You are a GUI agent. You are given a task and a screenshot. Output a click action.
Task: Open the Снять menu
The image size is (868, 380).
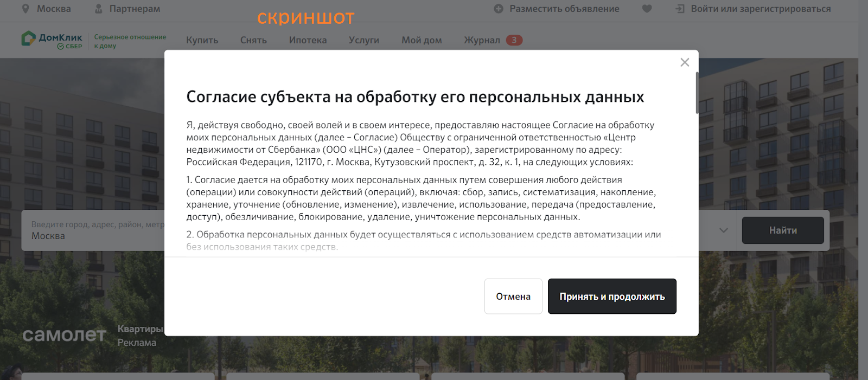click(253, 40)
